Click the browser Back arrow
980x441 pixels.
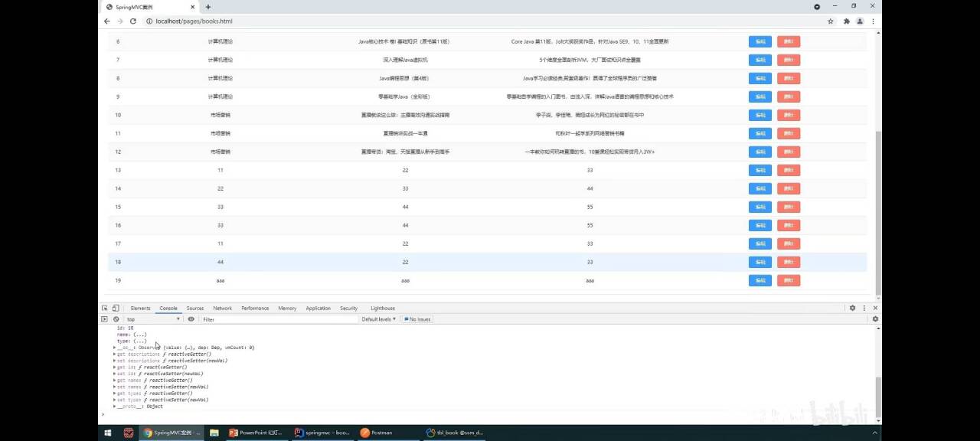107,21
